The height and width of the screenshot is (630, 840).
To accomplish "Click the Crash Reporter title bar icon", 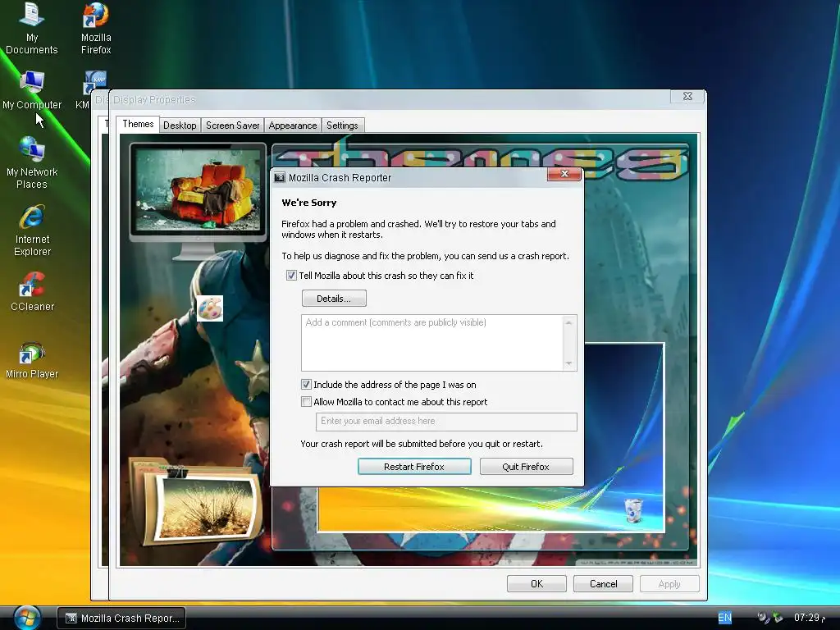I will [280, 178].
